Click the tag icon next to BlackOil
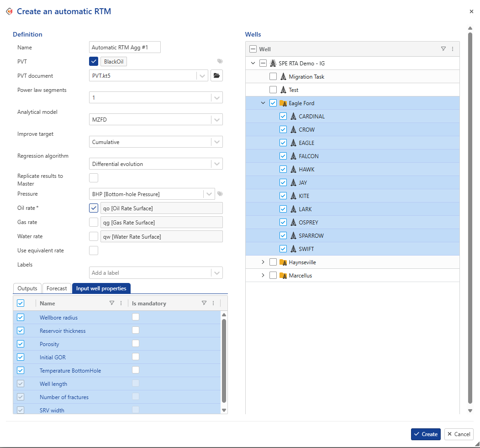The width and height of the screenshot is (480, 448). 220,61
